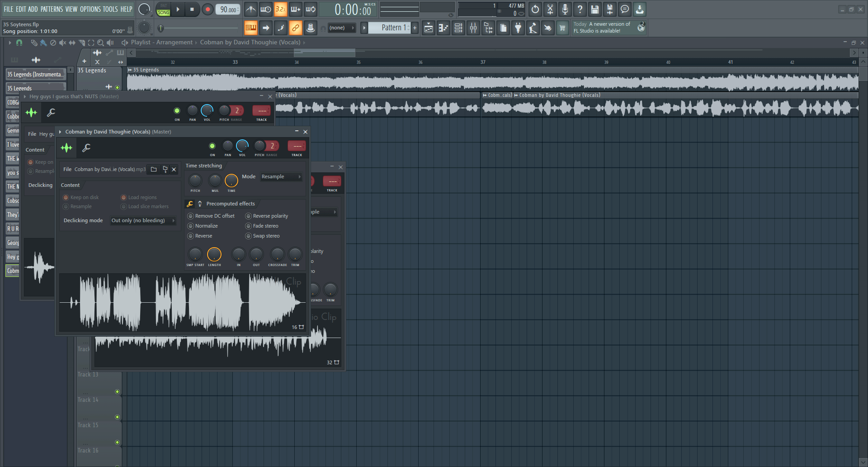This screenshot has height=467, width=868.
Task: Click the shopping cart content library icon
Action: click(x=562, y=28)
